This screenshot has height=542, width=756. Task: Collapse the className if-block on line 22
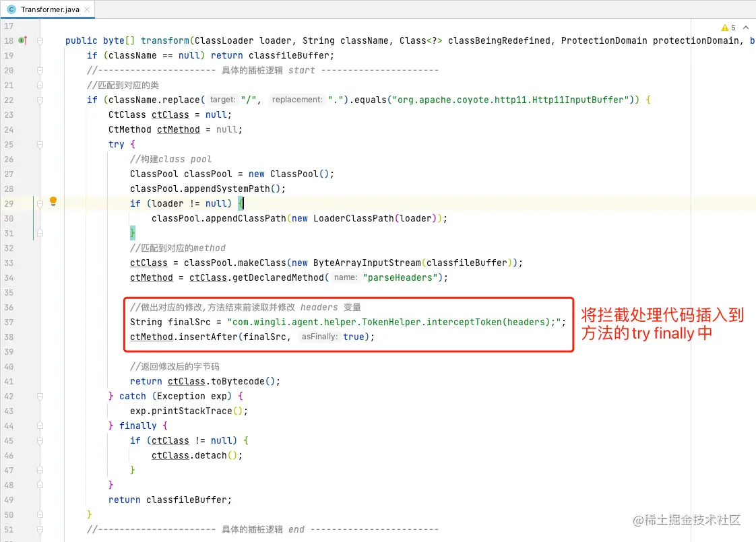pyautogui.click(x=40, y=100)
